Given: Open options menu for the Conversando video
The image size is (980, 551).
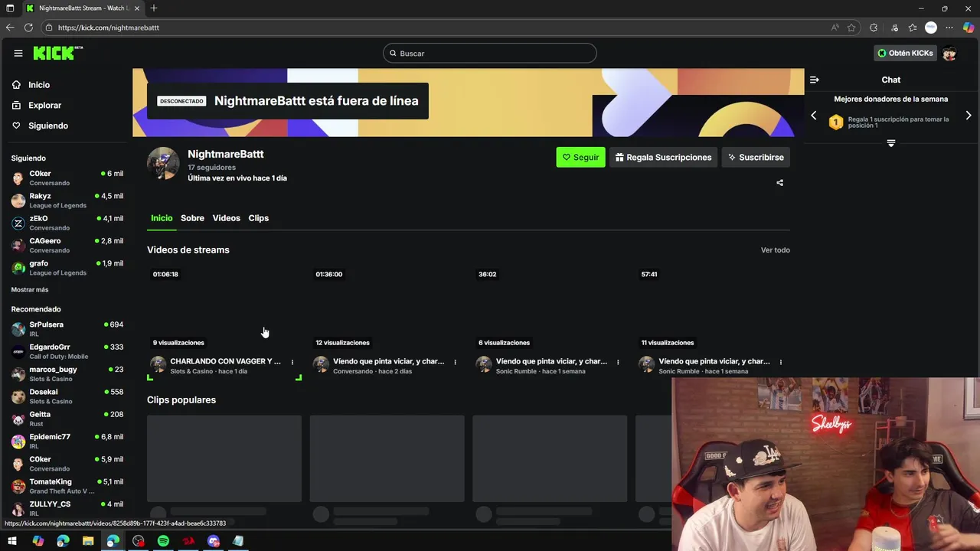Looking at the screenshot, I should tap(455, 362).
